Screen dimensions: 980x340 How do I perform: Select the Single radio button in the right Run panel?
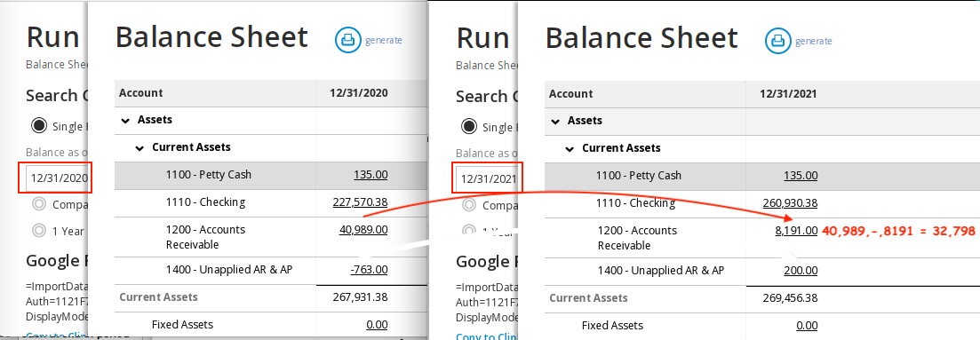pyautogui.click(x=469, y=126)
